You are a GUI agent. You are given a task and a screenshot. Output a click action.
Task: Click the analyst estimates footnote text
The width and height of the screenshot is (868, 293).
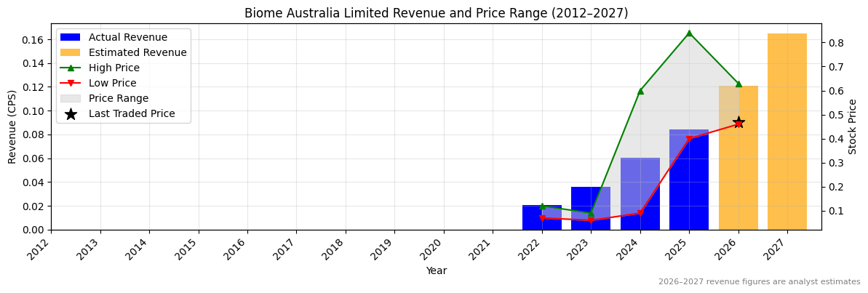[x=759, y=282]
